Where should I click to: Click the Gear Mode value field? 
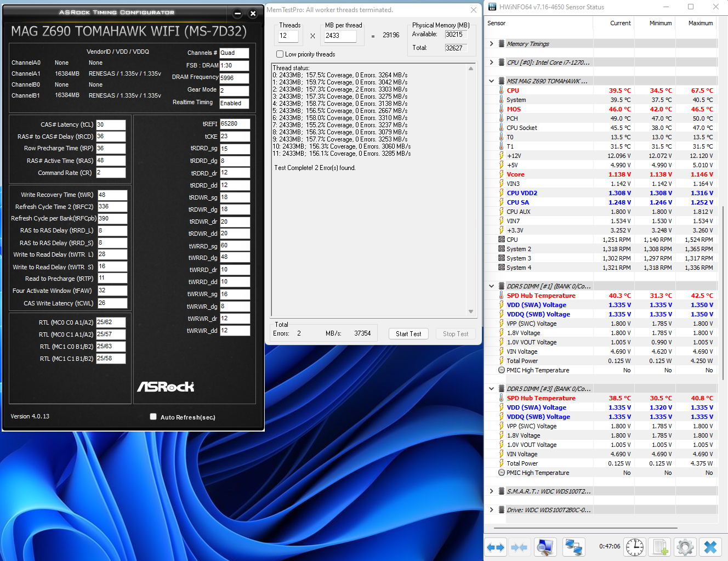pyautogui.click(x=234, y=90)
